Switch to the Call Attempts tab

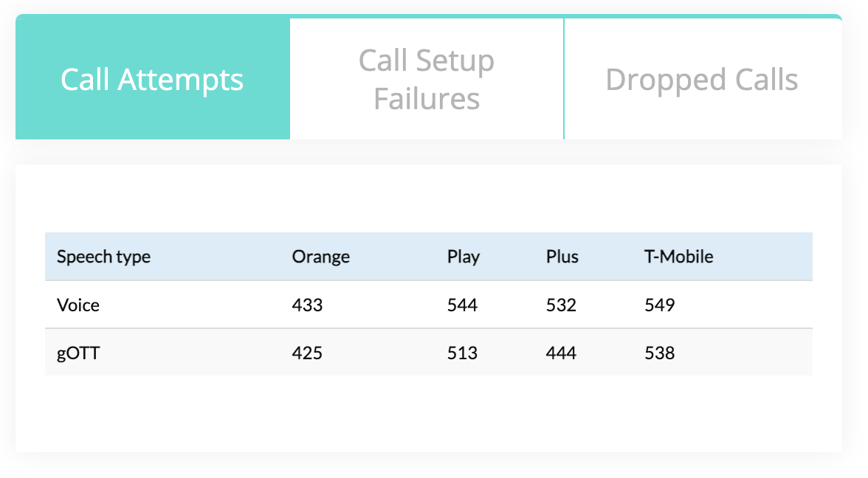pyautogui.click(x=152, y=78)
